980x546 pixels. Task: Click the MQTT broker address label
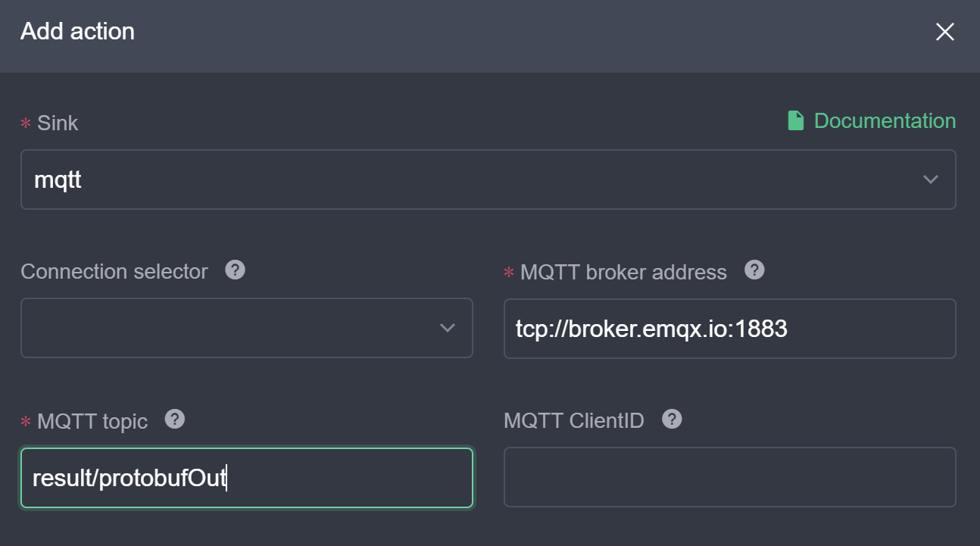623,272
